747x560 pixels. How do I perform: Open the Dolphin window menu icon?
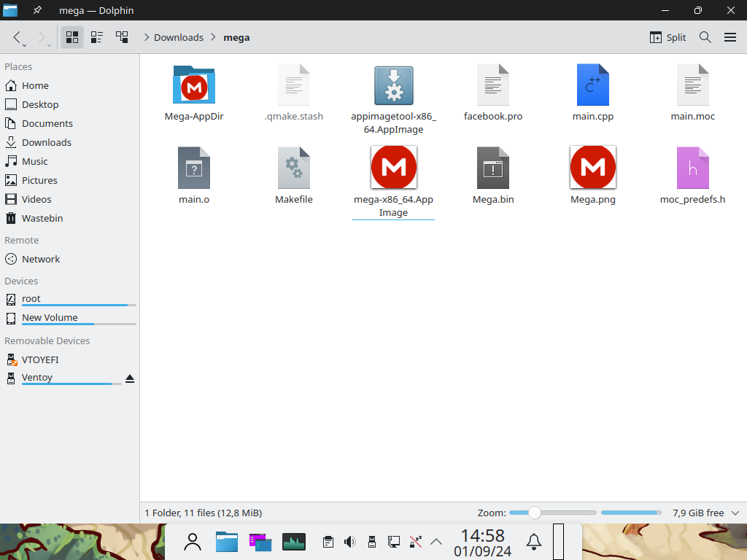pos(10,10)
